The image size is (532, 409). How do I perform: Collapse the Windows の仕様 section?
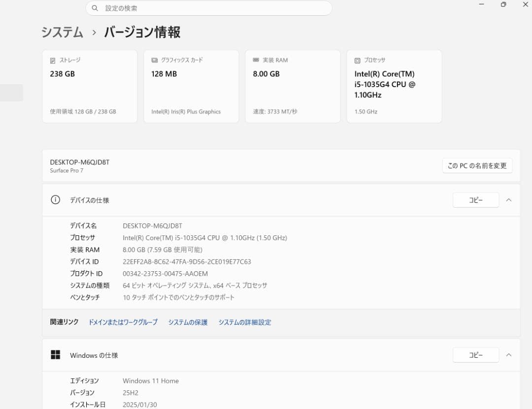(508, 355)
